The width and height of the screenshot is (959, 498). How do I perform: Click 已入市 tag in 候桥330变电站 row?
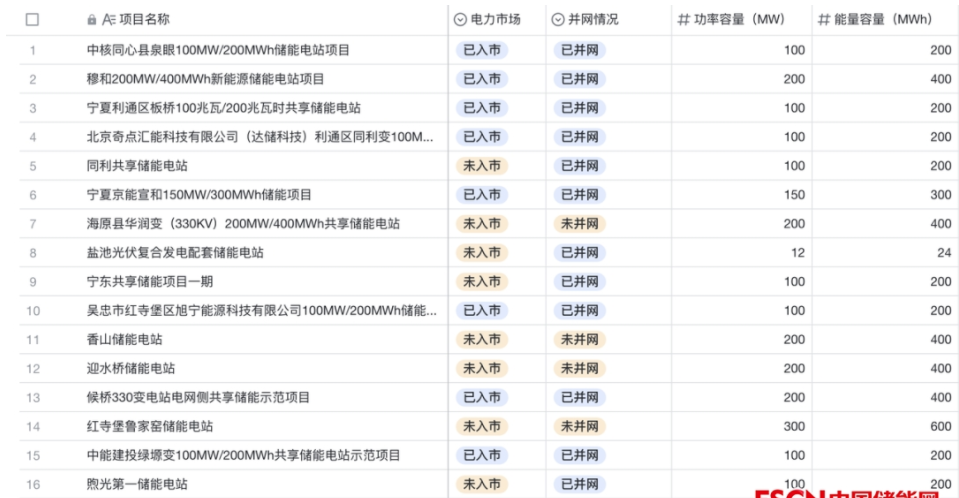482,398
